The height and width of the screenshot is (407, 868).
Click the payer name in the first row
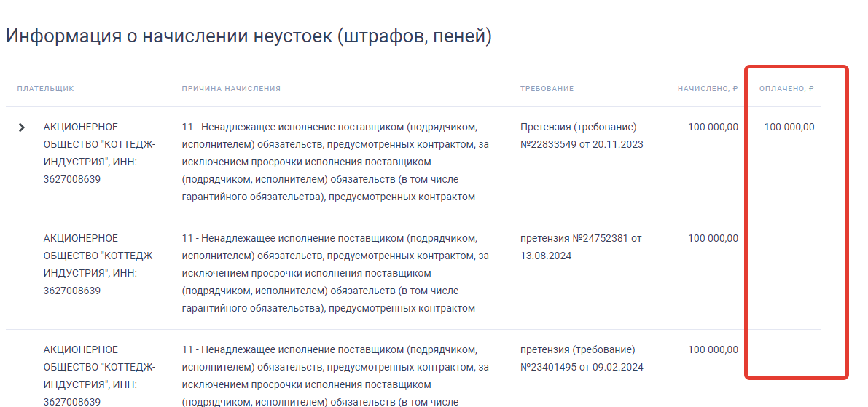click(x=99, y=153)
